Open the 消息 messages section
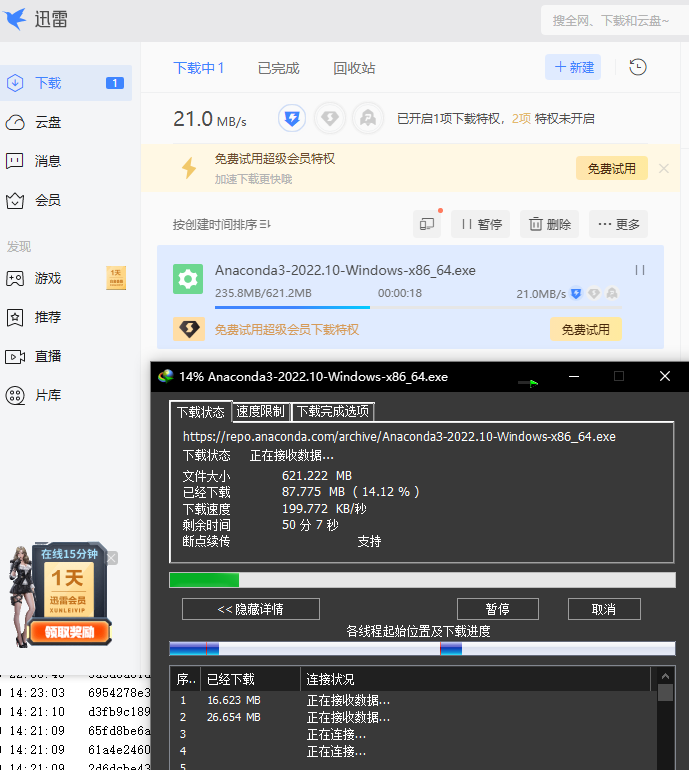 48,161
